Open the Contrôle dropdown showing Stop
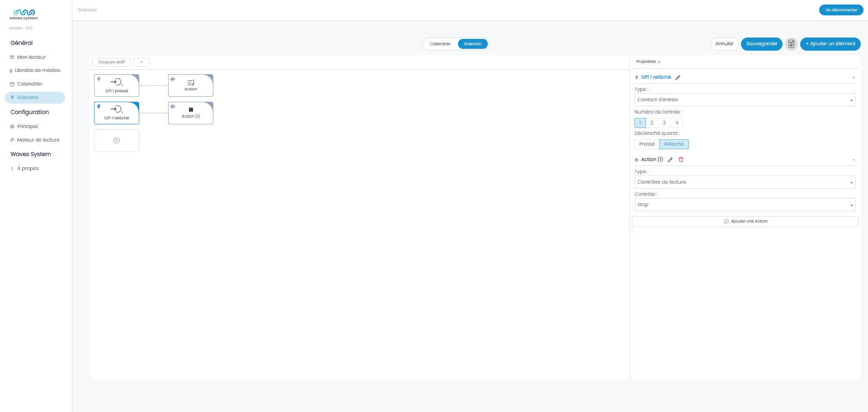The width and height of the screenshot is (868, 412). [x=745, y=205]
